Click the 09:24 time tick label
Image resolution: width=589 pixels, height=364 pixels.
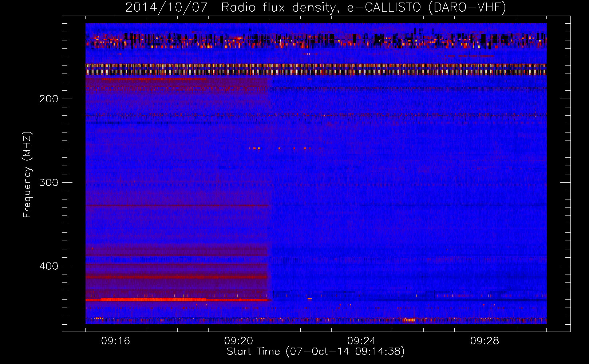point(362,341)
